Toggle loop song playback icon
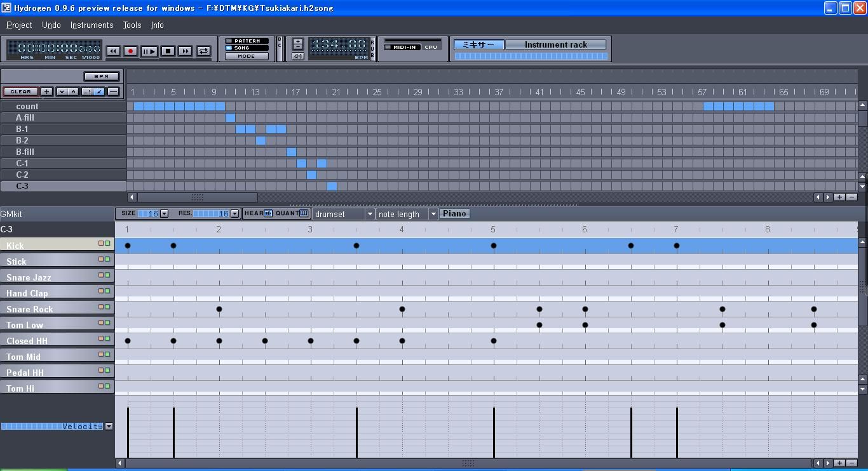Screen dimensions: 868x471 (203, 51)
